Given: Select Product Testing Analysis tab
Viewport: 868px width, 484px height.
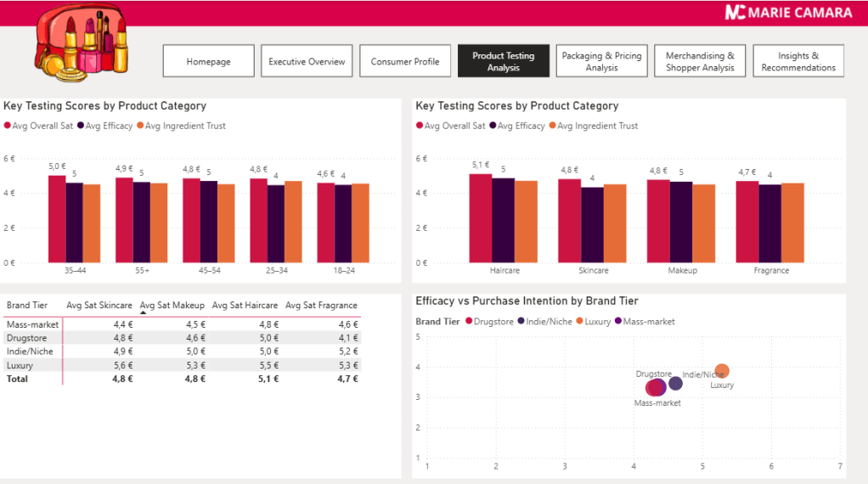Looking at the screenshot, I should [504, 61].
